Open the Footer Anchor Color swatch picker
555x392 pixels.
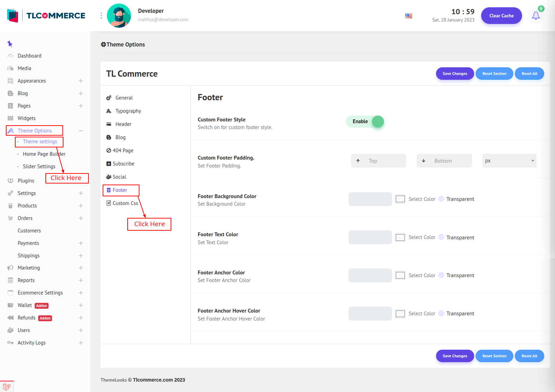400,275
